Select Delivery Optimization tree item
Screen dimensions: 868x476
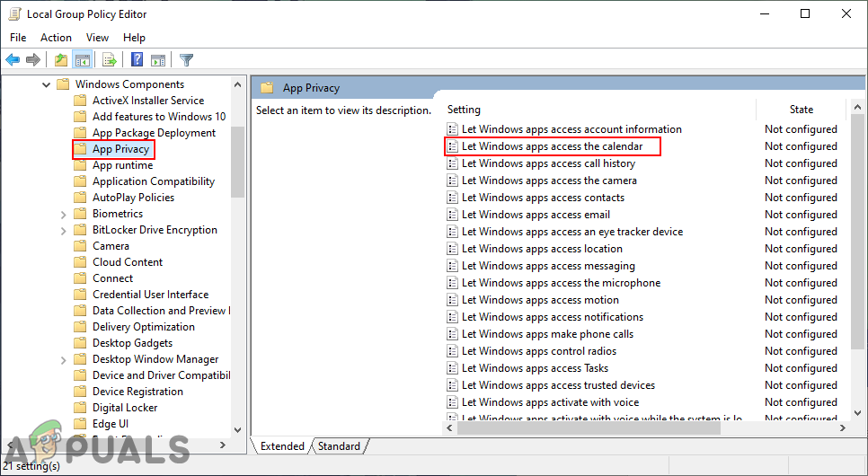[x=144, y=327]
